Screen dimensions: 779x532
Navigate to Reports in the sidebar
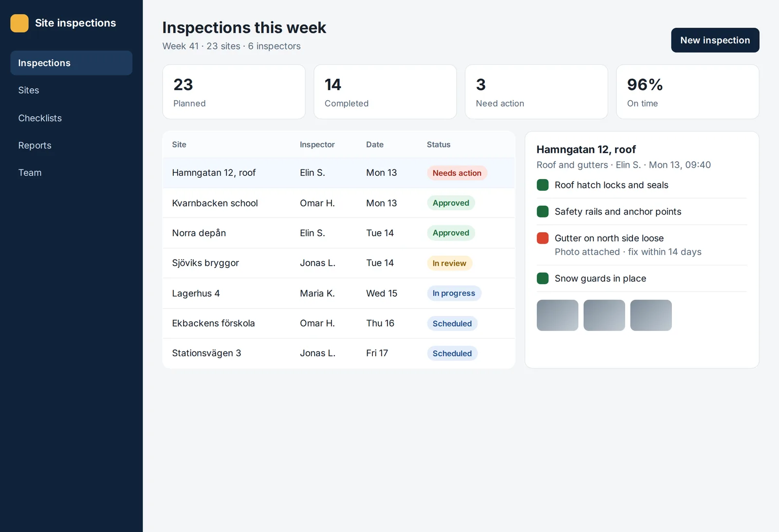(x=71, y=145)
